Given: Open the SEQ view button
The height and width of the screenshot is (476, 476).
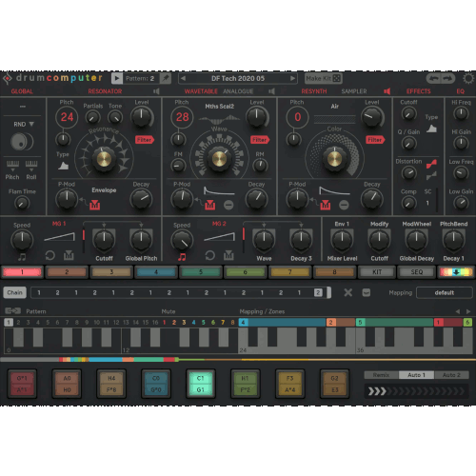Looking at the screenshot, I should [417, 272].
